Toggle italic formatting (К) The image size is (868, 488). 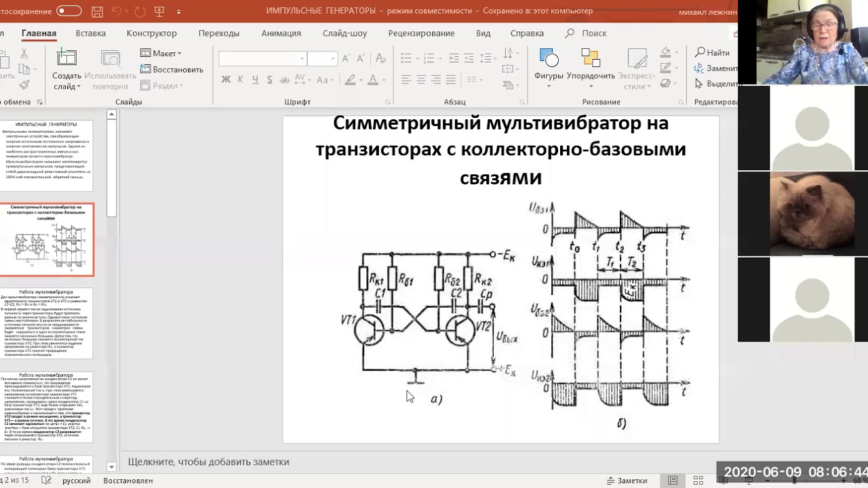240,80
